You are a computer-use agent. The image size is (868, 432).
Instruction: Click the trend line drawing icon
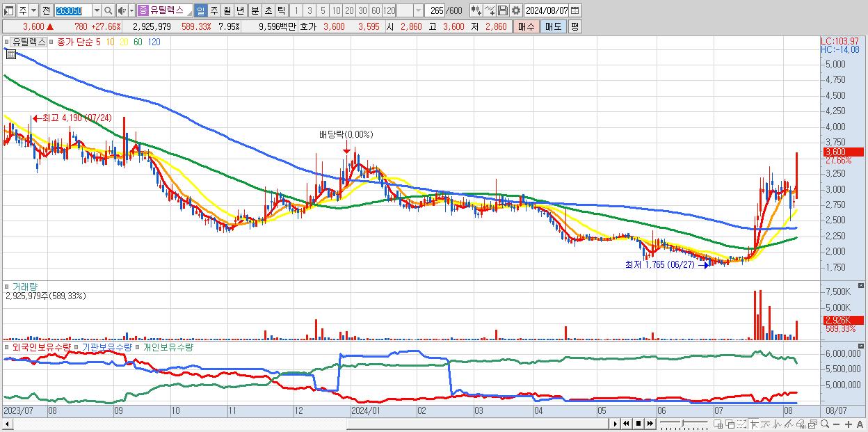tap(766, 424)
